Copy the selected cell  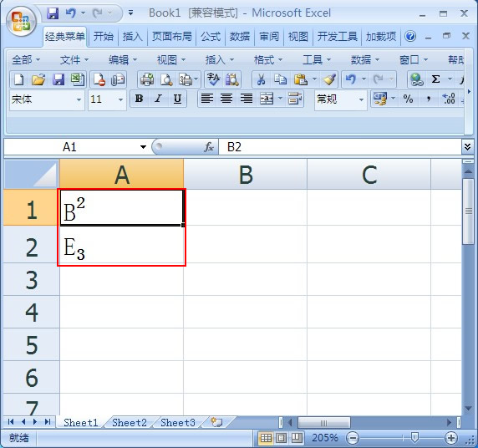[280, 79]
